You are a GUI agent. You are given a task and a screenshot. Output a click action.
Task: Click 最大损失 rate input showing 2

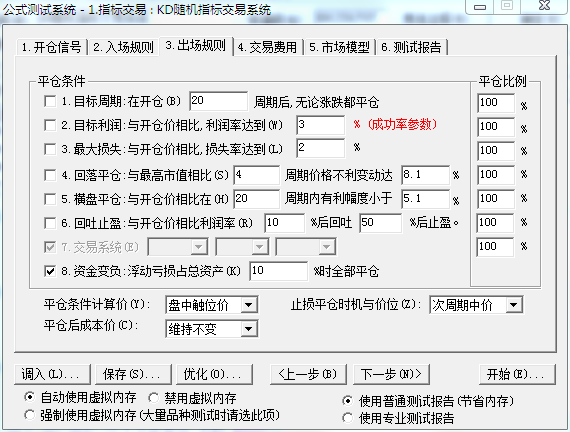point(320,149)
